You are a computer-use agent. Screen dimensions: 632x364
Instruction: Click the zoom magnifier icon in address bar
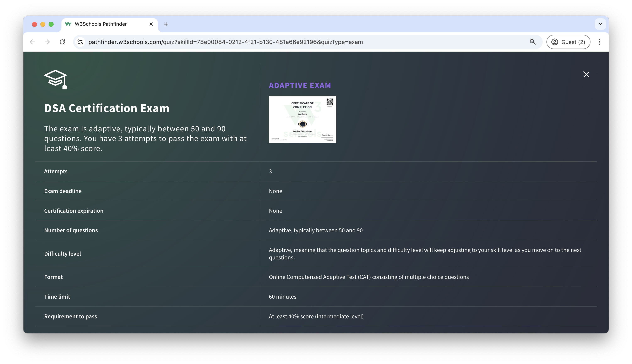pyautogui.click(x=533, y=42)
